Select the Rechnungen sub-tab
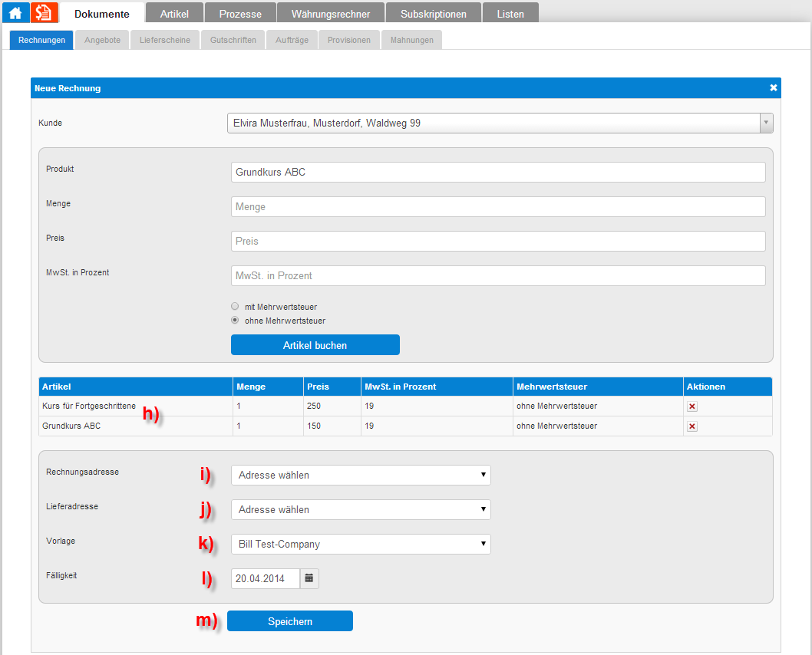812x655 pixels. click(42, 40)
